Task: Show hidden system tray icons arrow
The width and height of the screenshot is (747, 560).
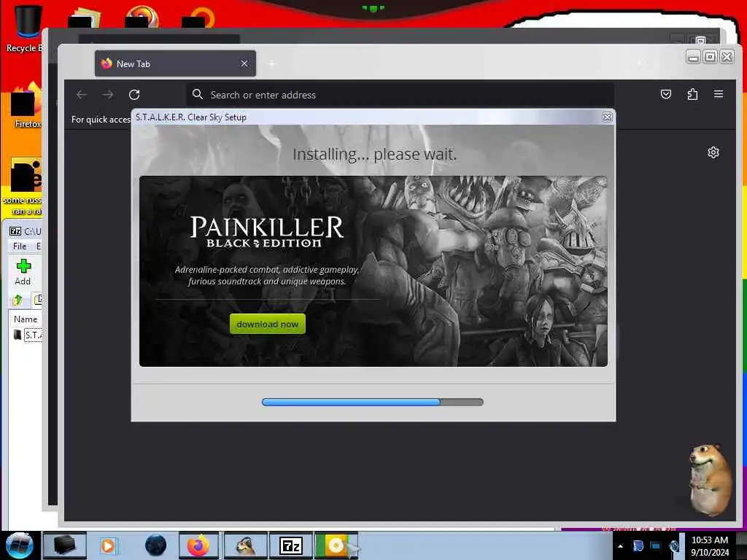Action: [x=620, y=545]
